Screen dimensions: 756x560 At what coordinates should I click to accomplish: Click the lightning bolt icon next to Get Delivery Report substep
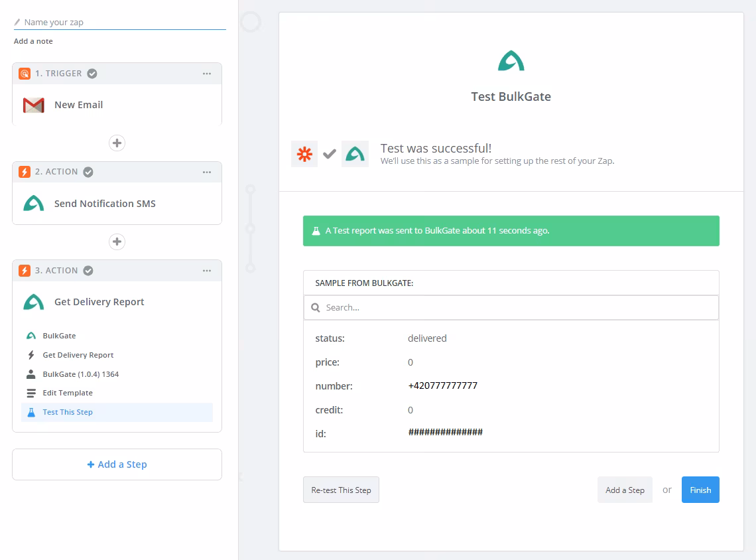31,355
